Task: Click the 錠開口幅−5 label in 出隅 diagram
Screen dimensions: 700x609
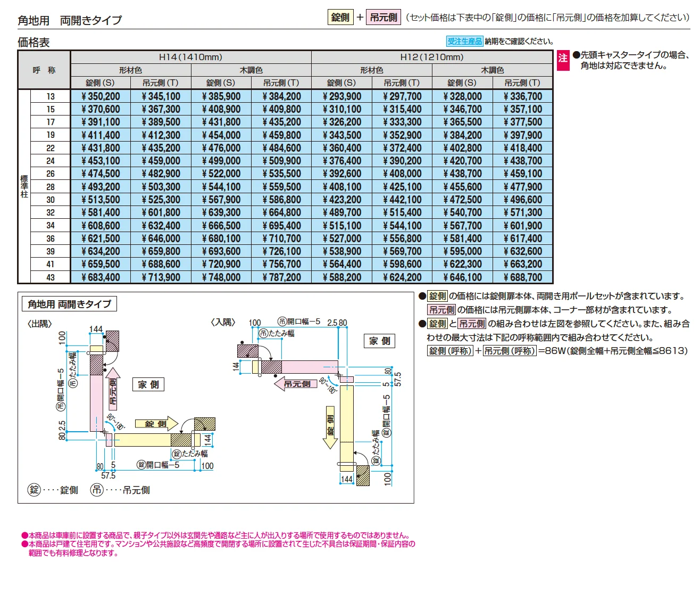Action: (x=158, y=465)
